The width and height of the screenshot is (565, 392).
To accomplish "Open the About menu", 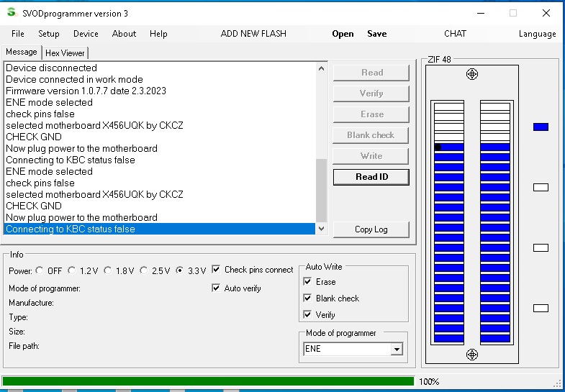I will [124, 34].
